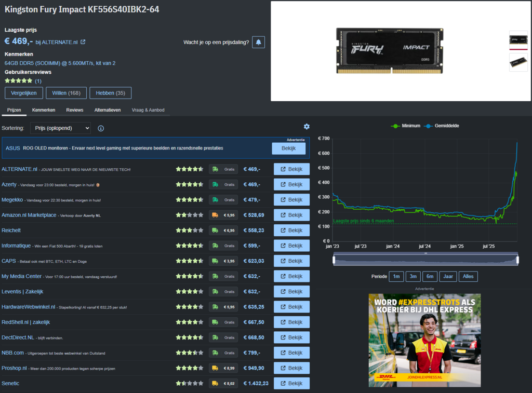Select the second angled product thumbnail

[x=518, y=62]
